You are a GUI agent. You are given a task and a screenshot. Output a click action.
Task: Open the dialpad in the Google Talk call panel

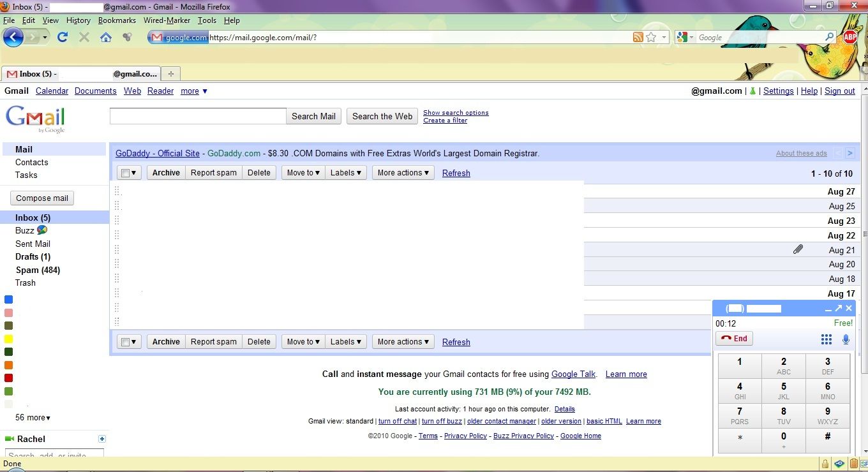coord(826,339)
